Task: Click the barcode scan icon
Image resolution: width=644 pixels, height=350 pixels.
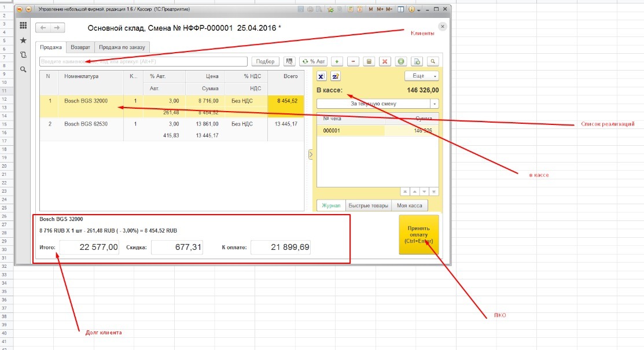Action: [289, 61]
